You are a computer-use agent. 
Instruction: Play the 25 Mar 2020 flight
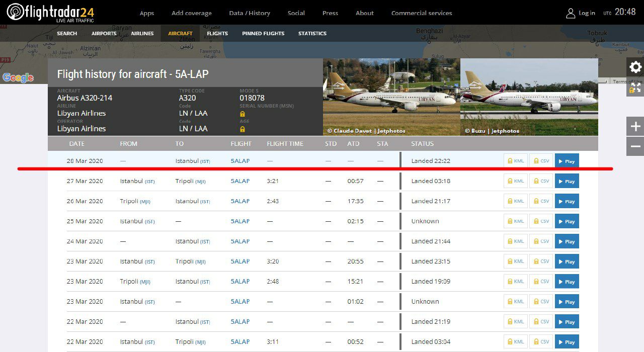pyautogui.click(x=567, y=221)
